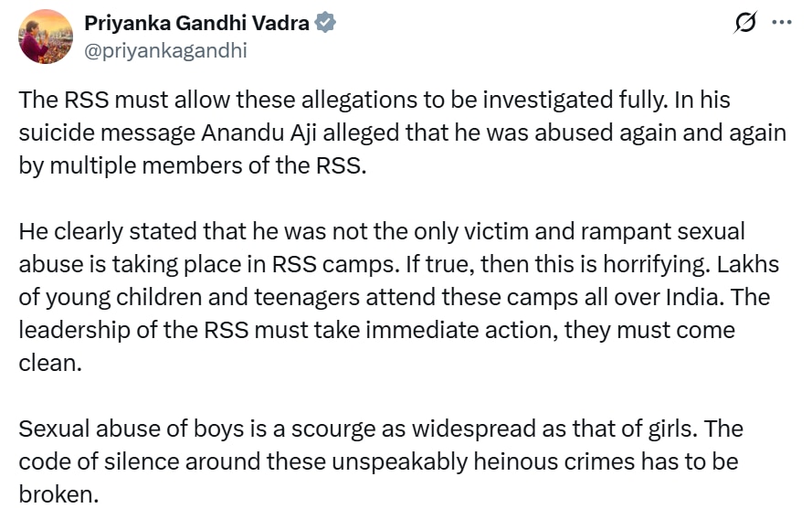This screenshot has width=812, height=519.
Task: Click Priyanka Gandhi Vadra's profile avatar
Action: coord(47,37)
